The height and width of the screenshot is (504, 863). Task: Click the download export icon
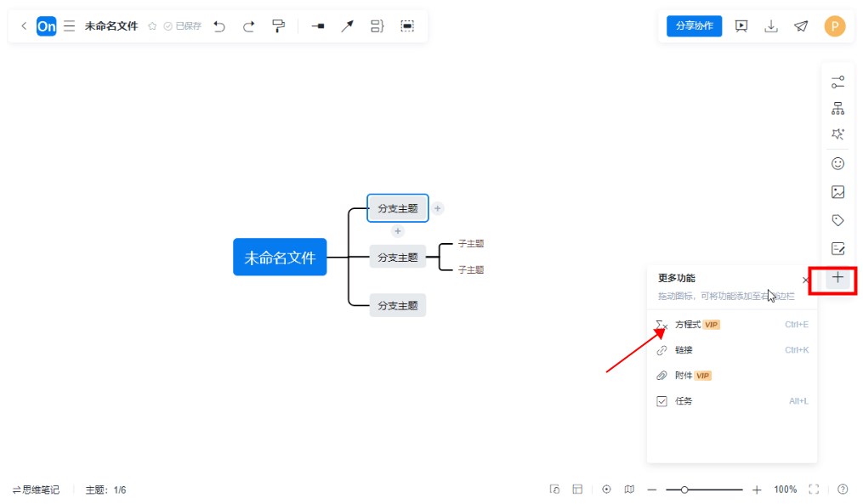point(771,26)
